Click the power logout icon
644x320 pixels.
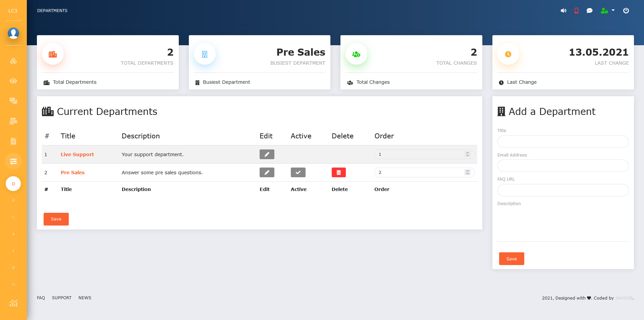[x=626, y=11]
